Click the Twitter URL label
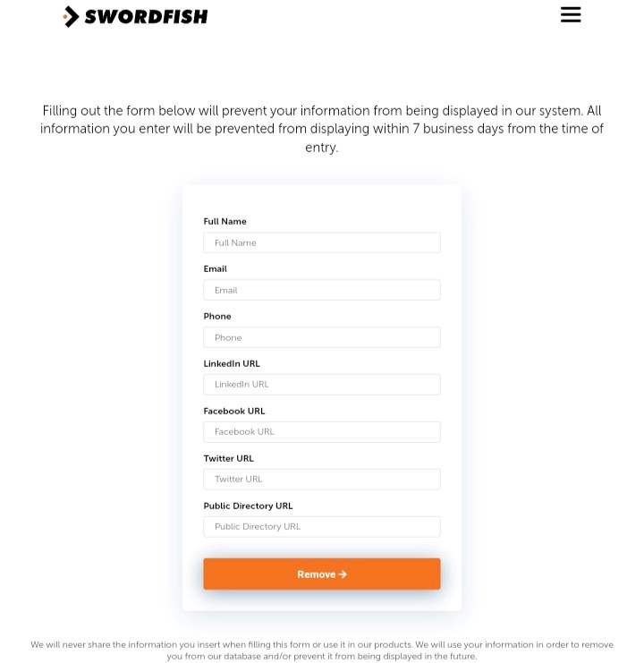Image resolution: width=644 pixels, height=663 pixels. point(229,458)
